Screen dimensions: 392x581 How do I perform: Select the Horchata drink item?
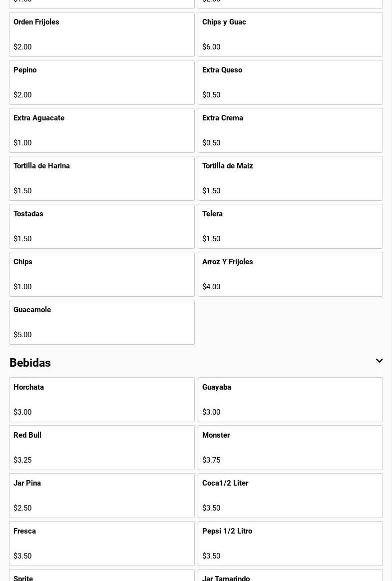coord(101,399)
